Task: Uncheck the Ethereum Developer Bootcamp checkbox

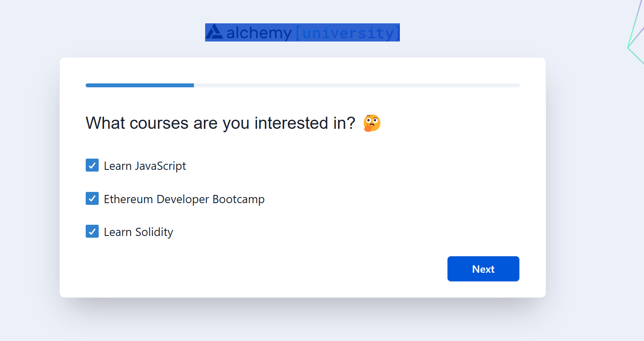Action: coord(92,199)
